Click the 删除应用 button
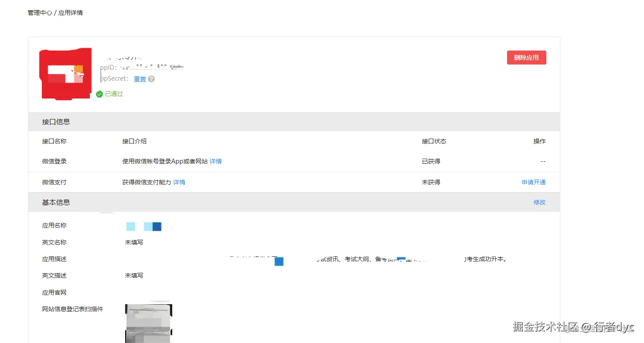 526,57
